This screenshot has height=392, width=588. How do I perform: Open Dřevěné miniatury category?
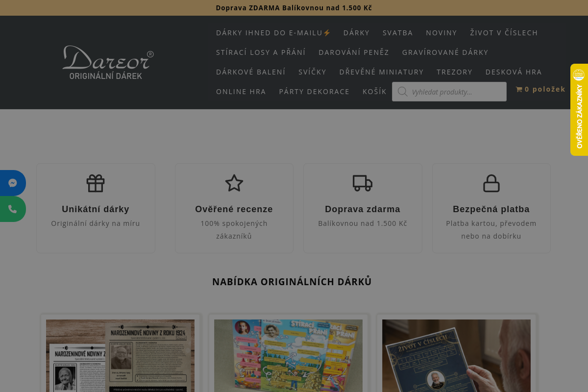382,72
